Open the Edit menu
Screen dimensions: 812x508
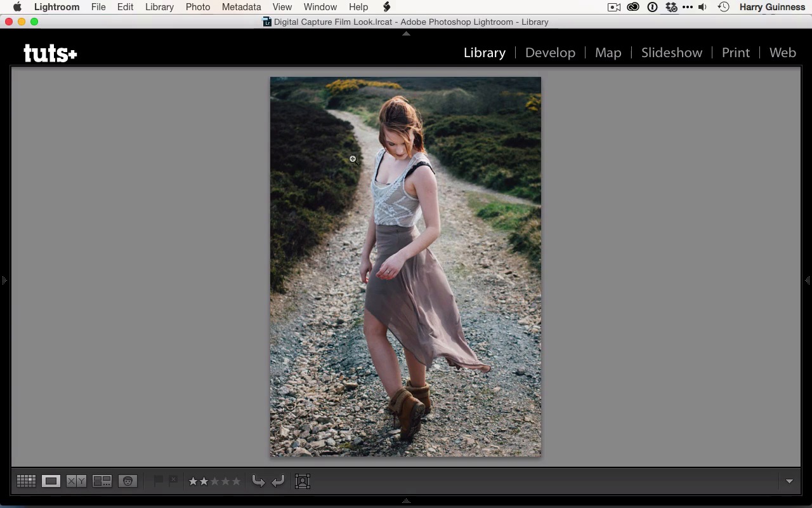click(x=125, y=7)
